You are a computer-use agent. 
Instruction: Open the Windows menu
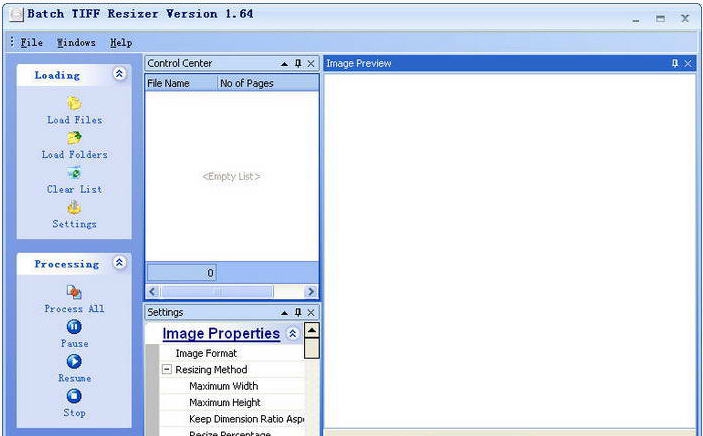76,43
